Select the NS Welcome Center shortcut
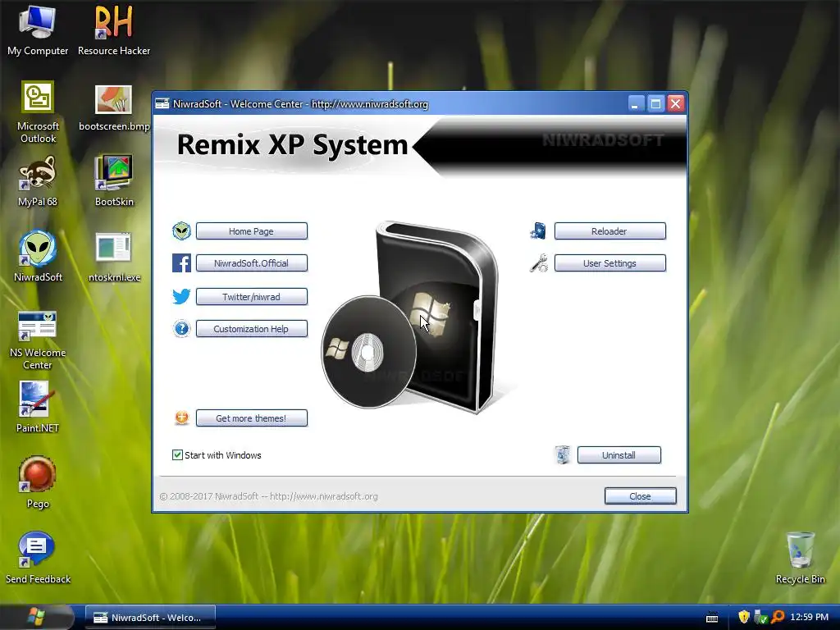The width and height of the screenshot is (840, 630). click(x=38, y=339)
